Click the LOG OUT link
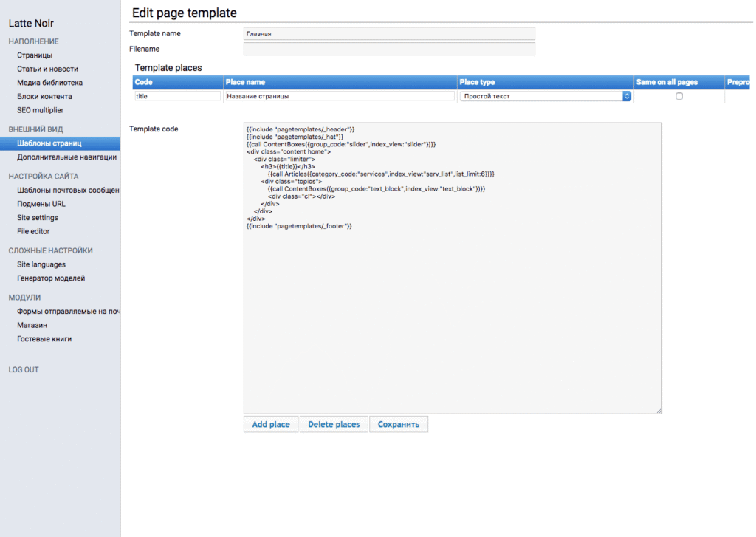This screenshot has height=537, width=756. (x=24, y=369)
